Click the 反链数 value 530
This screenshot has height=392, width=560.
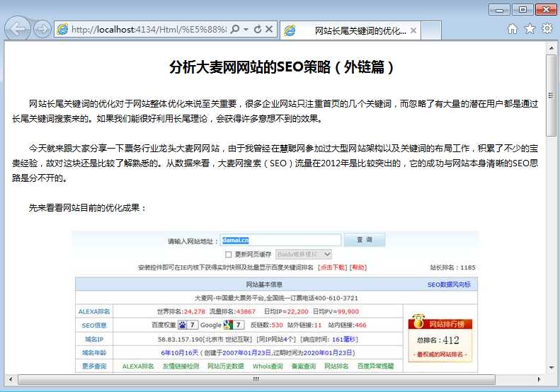[x=277, y=325]
